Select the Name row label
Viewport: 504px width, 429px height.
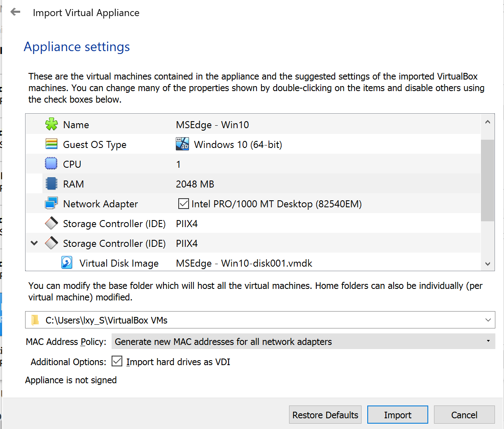(x=76, y=125)
